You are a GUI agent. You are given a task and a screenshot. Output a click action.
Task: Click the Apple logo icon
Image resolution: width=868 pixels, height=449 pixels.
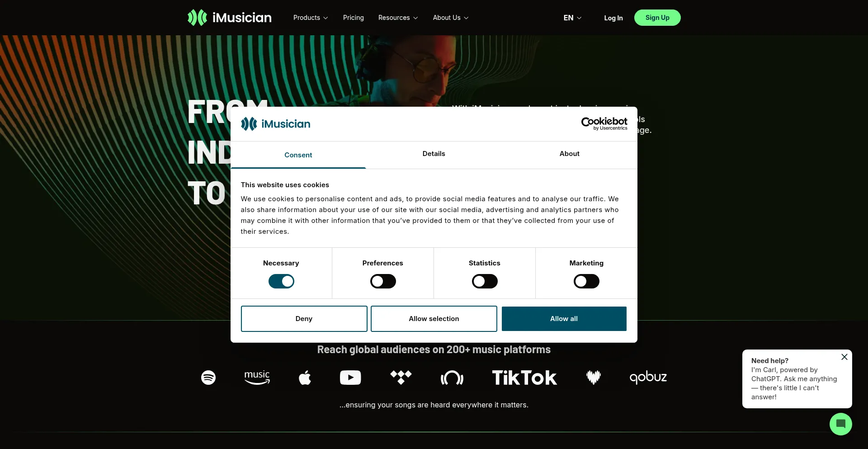(x=305, y=377)
